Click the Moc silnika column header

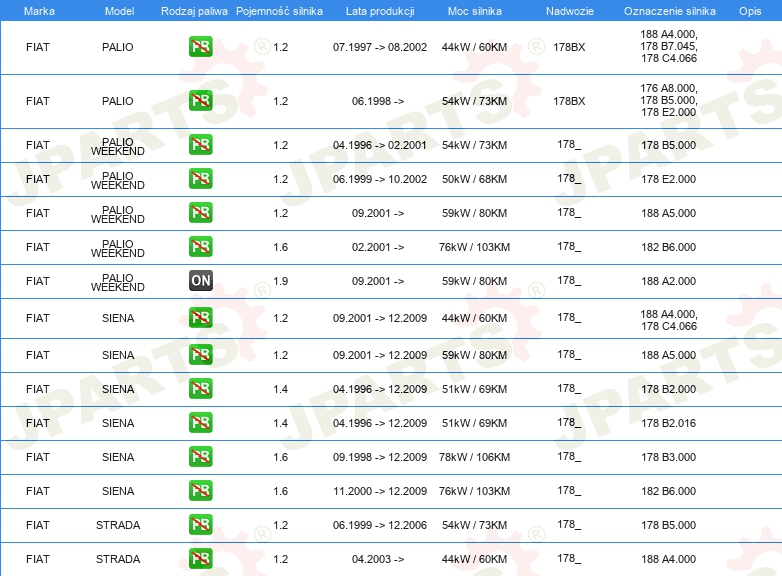(x=474, y=11)
